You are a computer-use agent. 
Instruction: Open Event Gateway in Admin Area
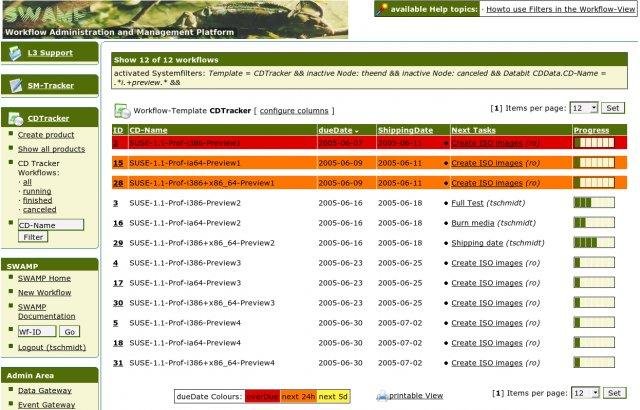(47, 405)
